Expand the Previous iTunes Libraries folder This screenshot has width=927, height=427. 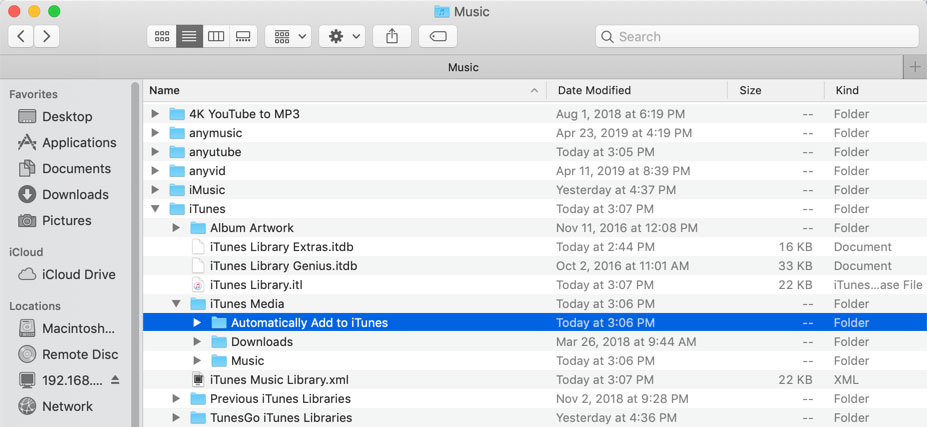[176, 399]
